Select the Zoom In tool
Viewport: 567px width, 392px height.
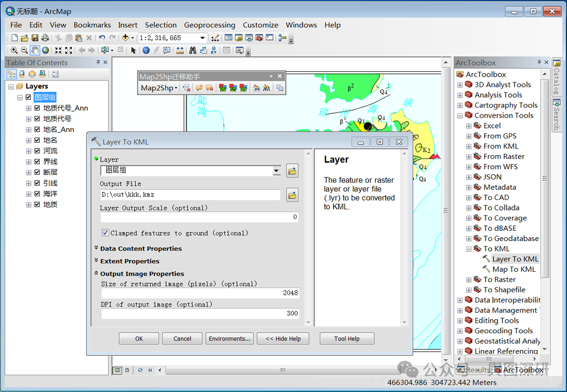[14, 50]
